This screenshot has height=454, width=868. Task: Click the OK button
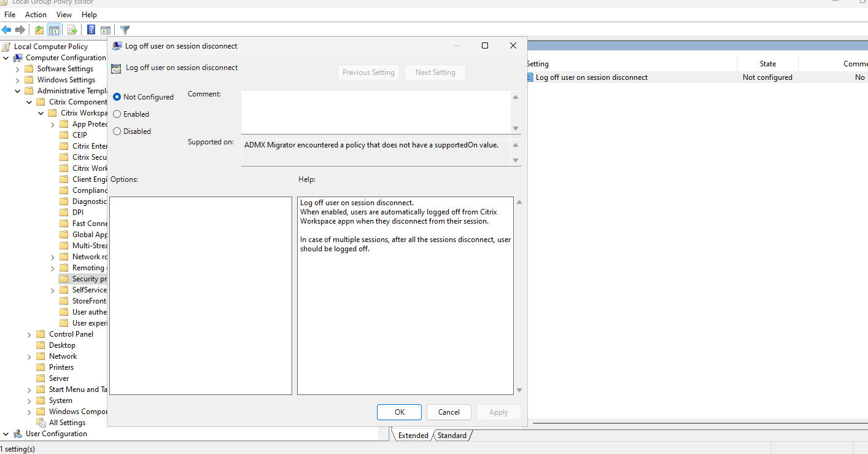[399, 412]
